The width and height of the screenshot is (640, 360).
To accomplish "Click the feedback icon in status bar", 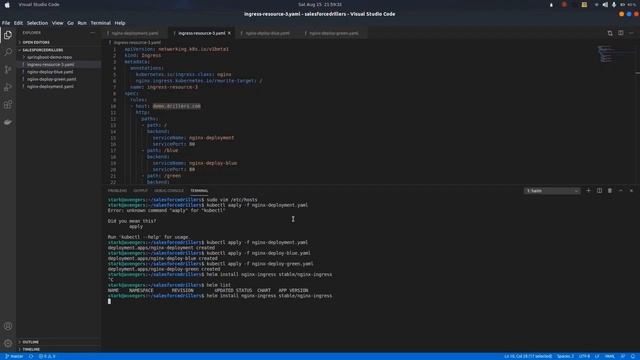I will (x=623, y=356).
